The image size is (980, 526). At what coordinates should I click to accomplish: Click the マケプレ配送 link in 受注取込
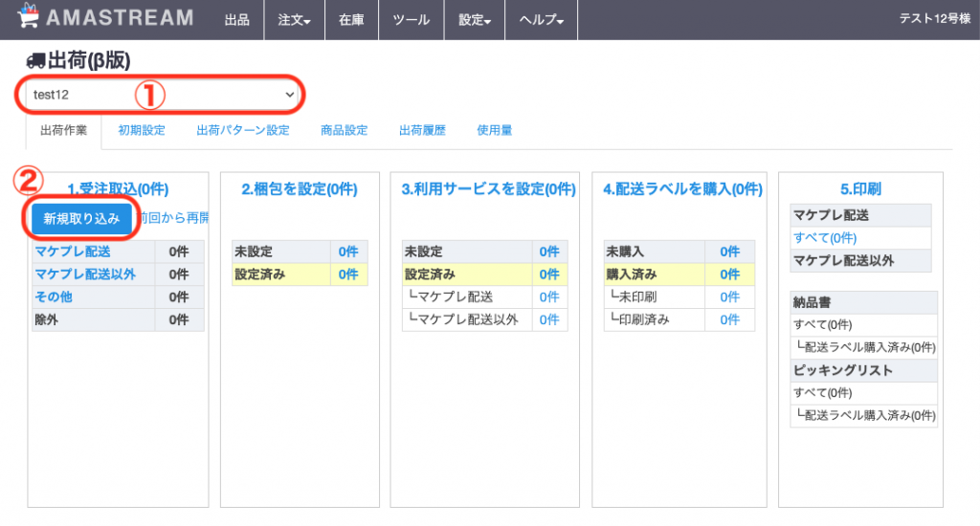(x=73, y=252)
